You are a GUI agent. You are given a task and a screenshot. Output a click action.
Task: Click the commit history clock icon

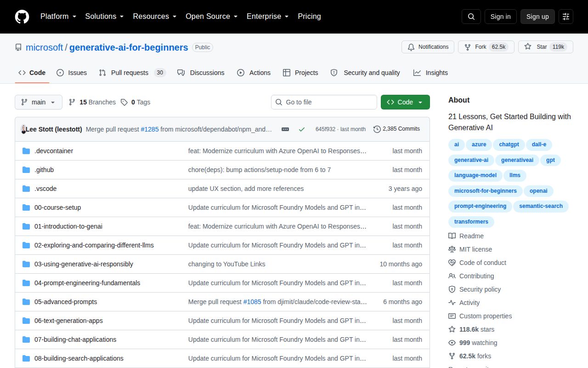377,129
